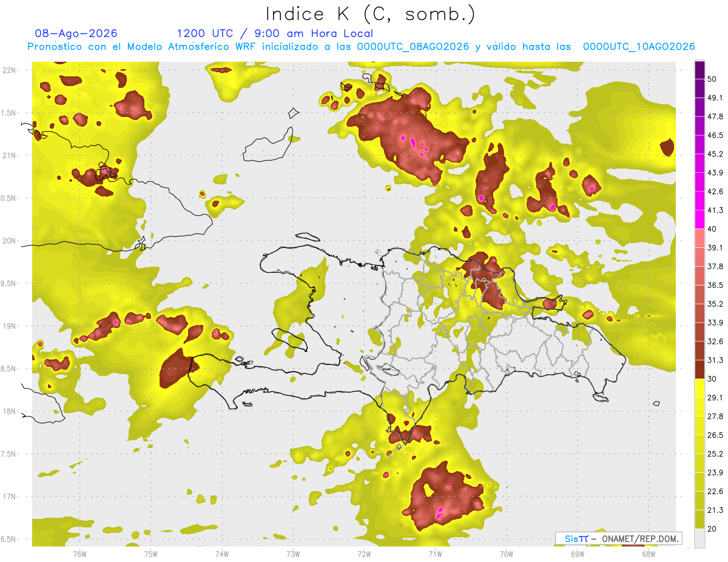This screenshot has width=728, height=562.
Task: Click the '21N' latitude label
Action: click(9, 155)
